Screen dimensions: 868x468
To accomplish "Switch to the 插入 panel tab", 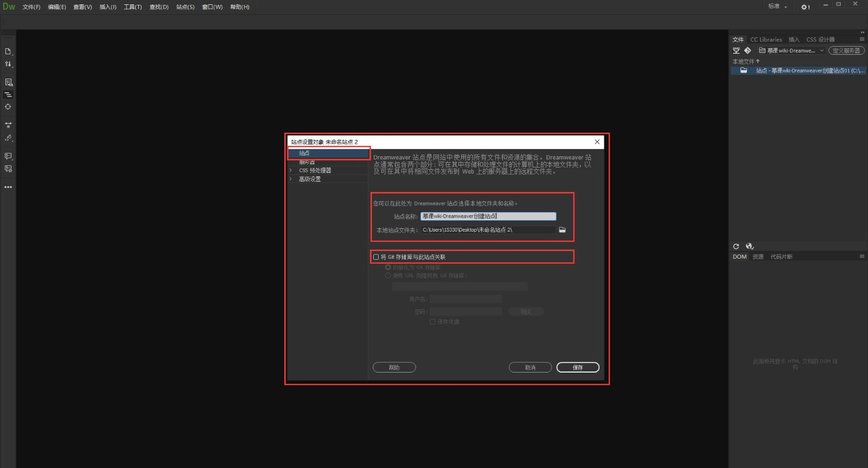I will 794,40.
